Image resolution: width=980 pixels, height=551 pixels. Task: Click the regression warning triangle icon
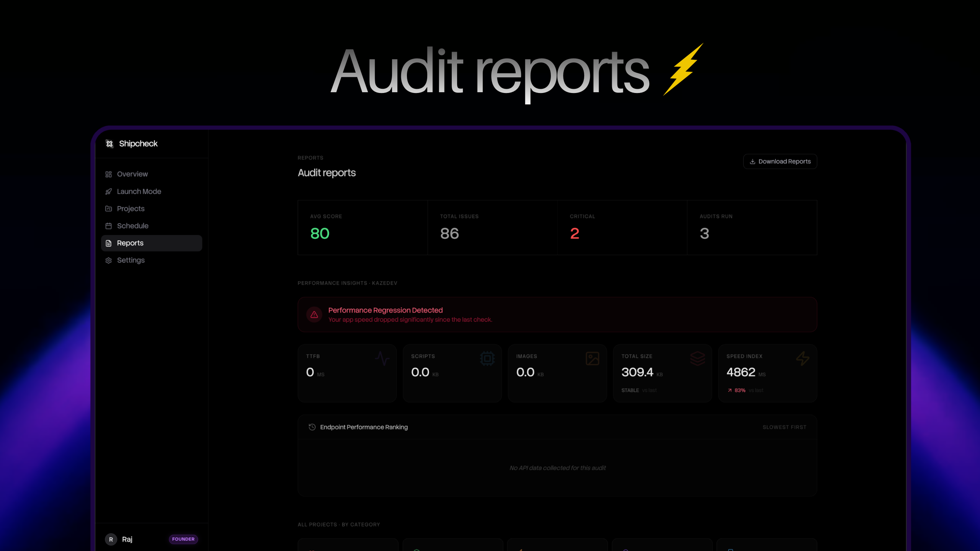pos(314,315)
